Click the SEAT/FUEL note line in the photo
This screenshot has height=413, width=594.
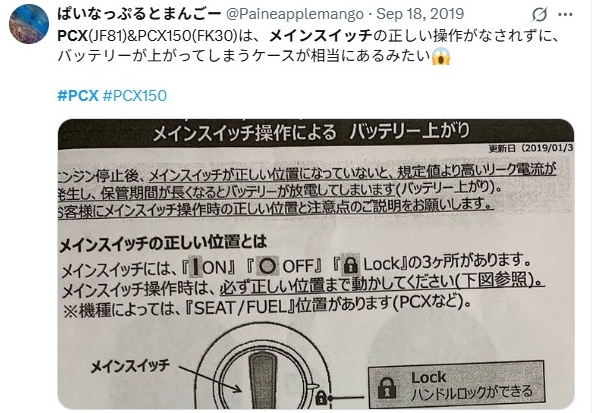coord(267,307)
